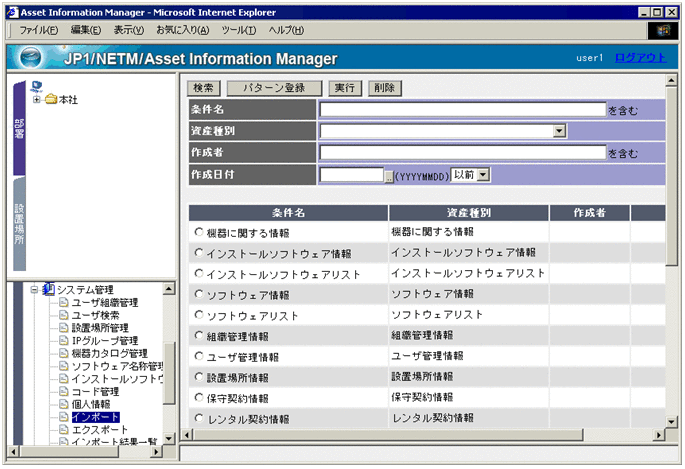Click the network computer icon above 本社
The image size is (685, 469).
coord(38,85)
